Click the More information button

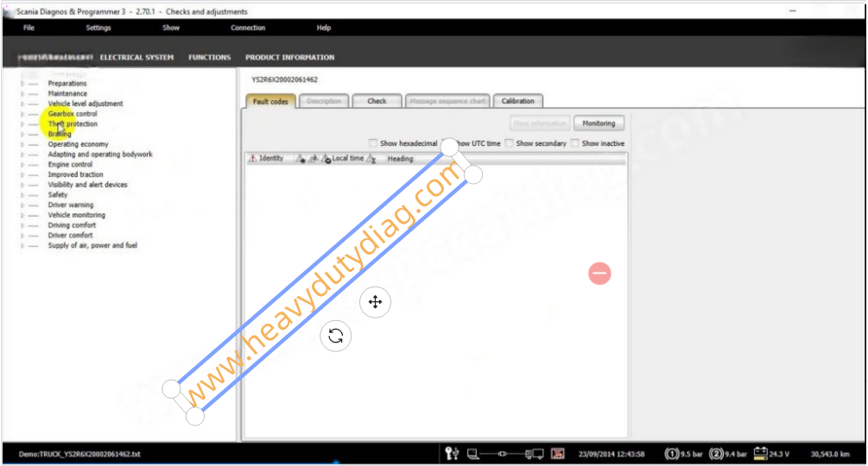pyautogui.click(x=540, y=123)
